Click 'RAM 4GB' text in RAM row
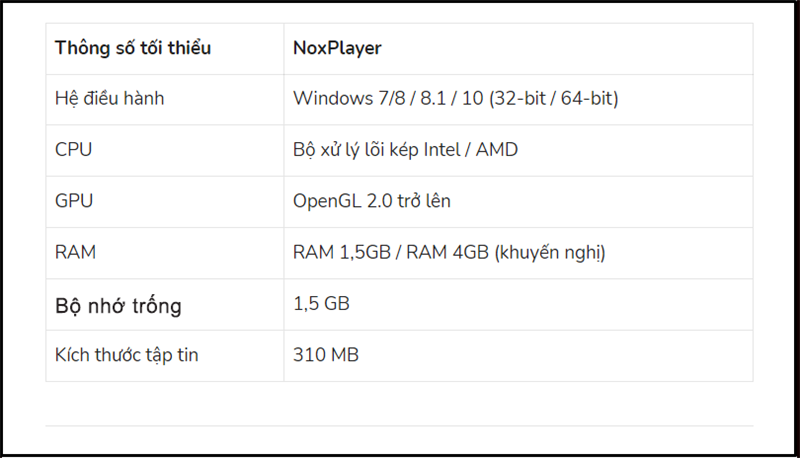The height and width of the screenshot is (458, 800). tap(447, 252)
